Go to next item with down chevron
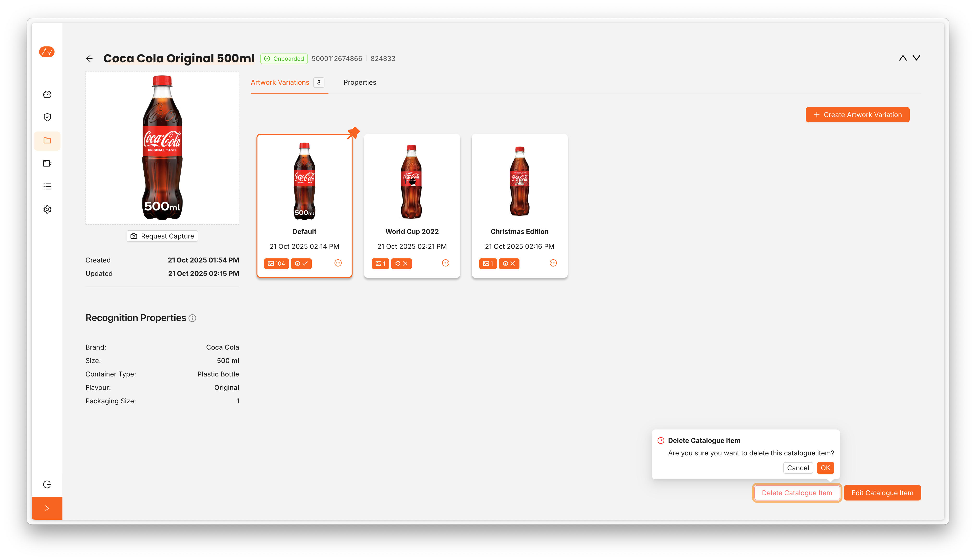Viewport: 976px width, 560px height. (916, 58)
